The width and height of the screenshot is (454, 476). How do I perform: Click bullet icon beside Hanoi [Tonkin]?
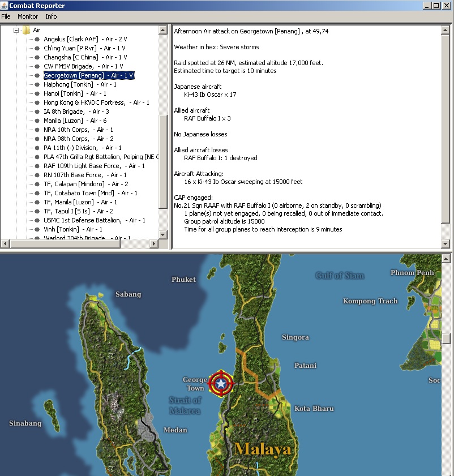tap(37, 93)
